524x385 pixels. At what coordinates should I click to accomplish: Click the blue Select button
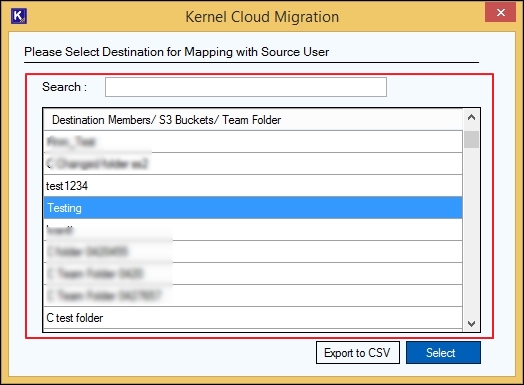[443, 353]
